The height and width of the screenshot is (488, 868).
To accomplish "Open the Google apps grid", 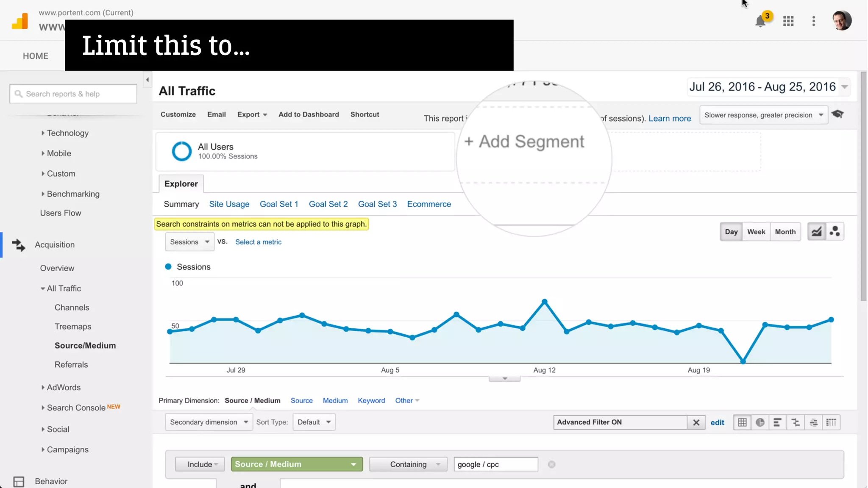I will pos(788,21).
